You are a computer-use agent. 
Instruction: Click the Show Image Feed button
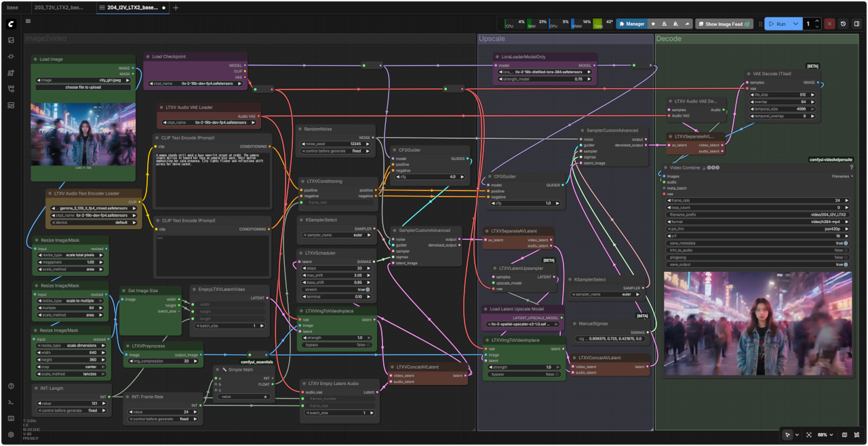pos(724,24)
